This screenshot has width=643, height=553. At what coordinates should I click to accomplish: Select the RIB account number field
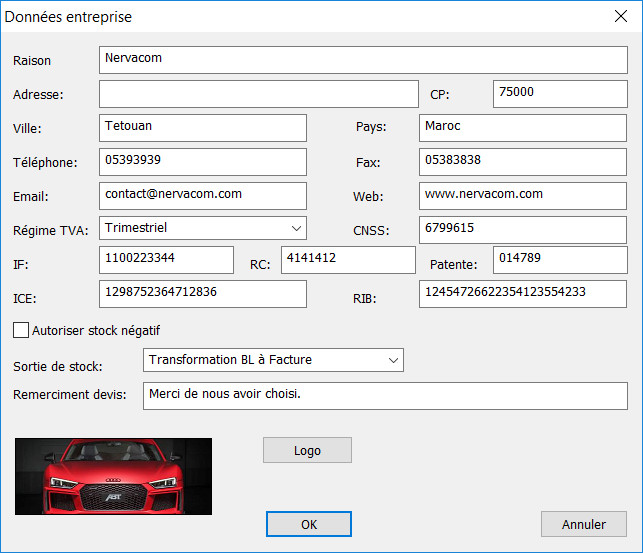[x=523, y=293]
